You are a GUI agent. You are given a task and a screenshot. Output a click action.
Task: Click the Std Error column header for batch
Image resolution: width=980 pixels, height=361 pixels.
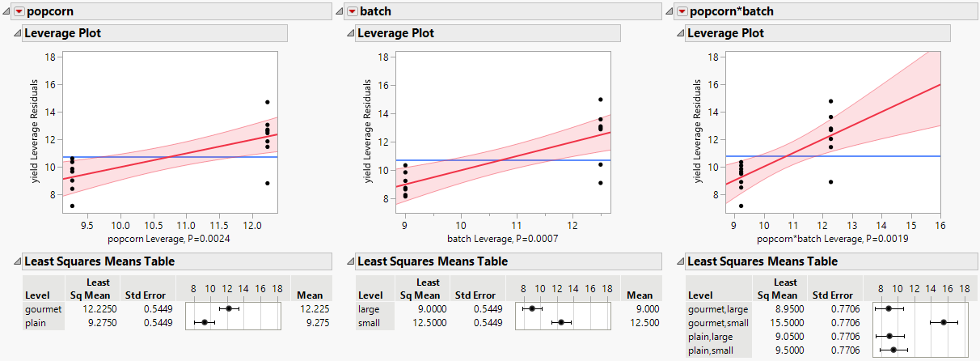tap(477, 295)
